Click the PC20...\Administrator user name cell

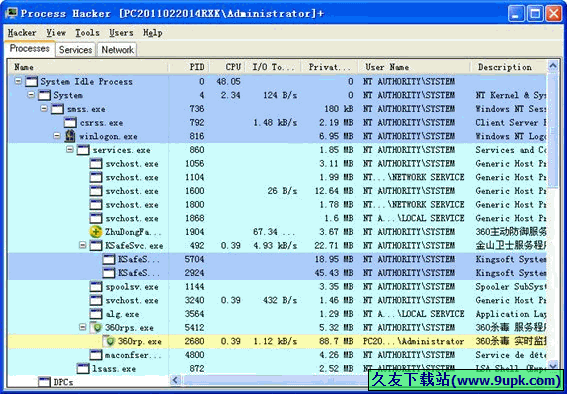[413, 342]
